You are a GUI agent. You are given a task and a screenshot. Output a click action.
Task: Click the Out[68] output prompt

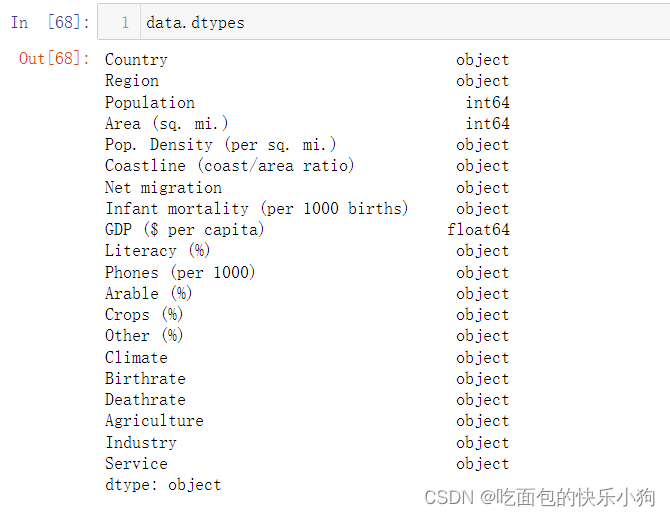(x=54, y=58)
